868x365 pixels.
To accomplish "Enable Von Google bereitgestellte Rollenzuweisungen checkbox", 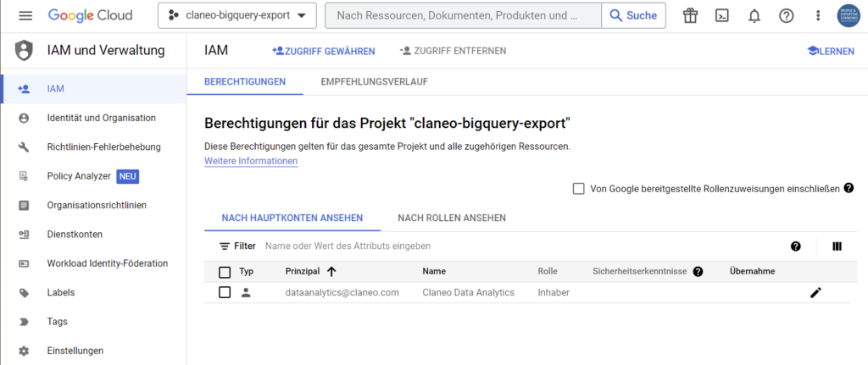I will click(578, 189).
